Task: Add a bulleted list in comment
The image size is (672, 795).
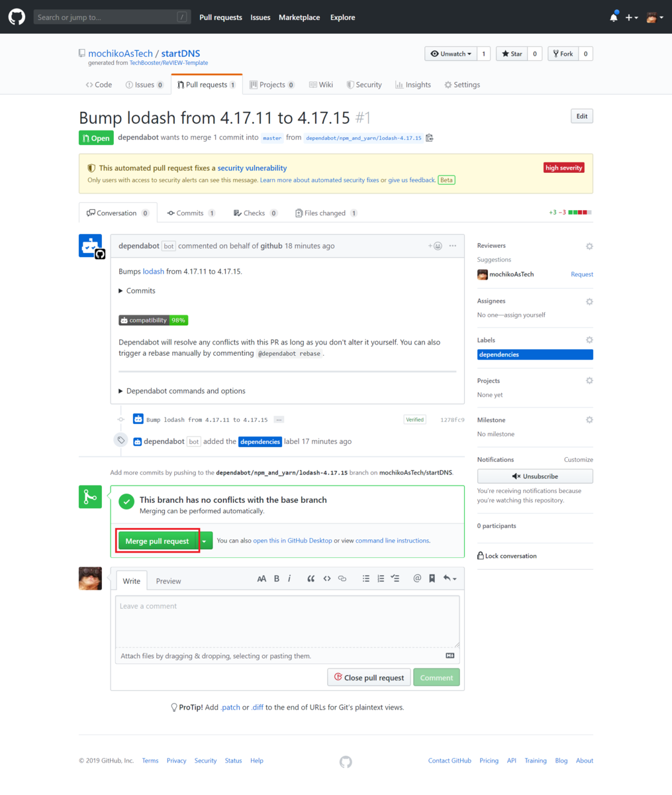Action: coord(365,578)
